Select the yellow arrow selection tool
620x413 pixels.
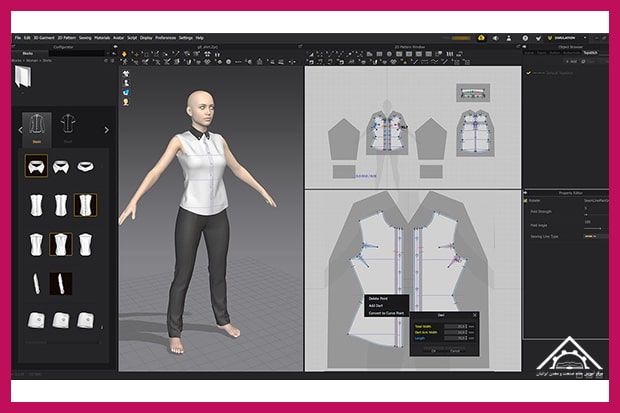124,54
